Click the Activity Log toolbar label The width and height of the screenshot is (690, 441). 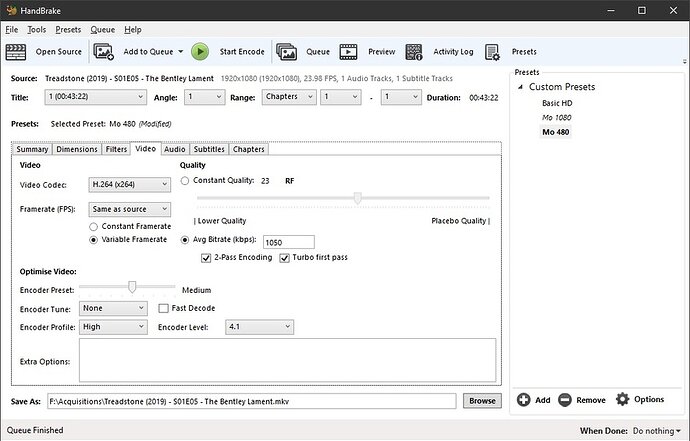pyautogui.click(x=453, y=51)
